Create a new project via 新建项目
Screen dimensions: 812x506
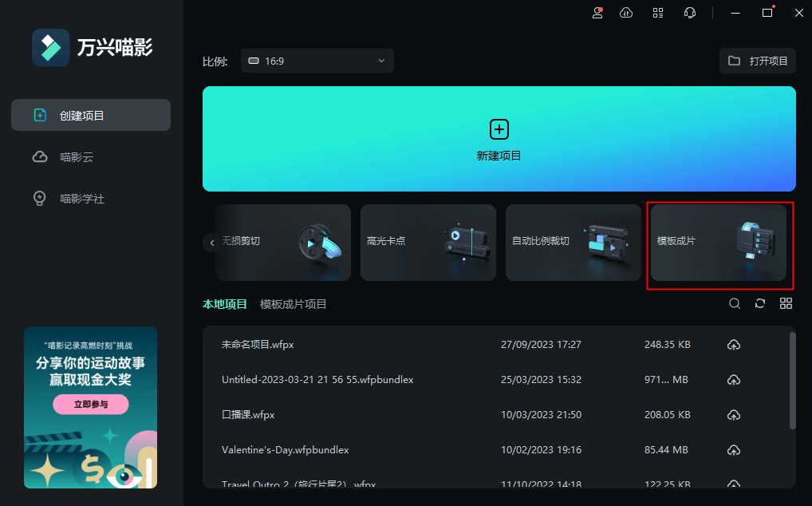(499, 138)
